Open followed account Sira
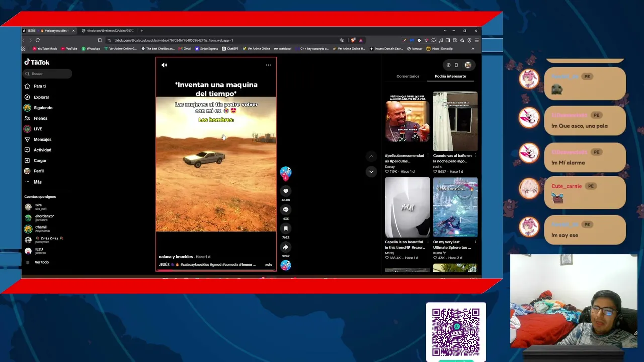The image size is (644, 362). click(x=36, y=207)
